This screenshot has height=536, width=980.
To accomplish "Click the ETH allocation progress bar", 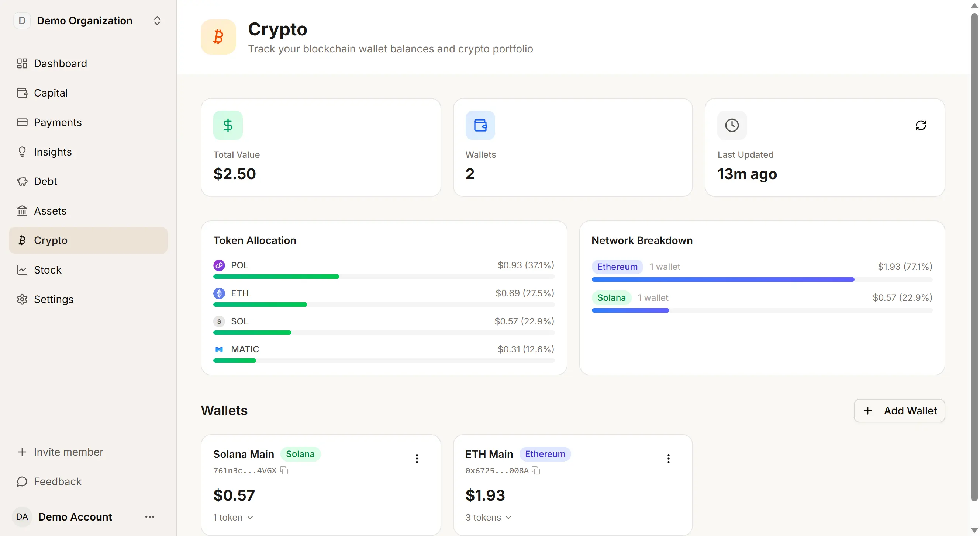I will (384, 305).
